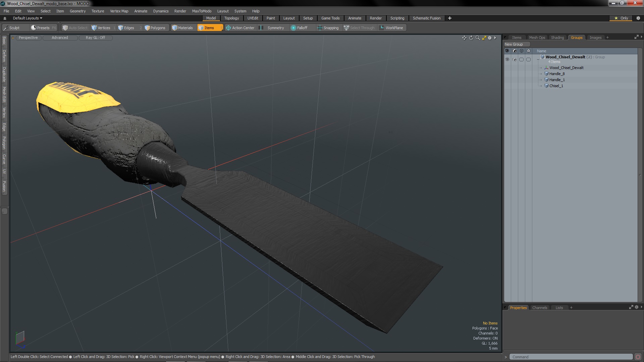Click the record button next to Command field

(x=638, y=357)
